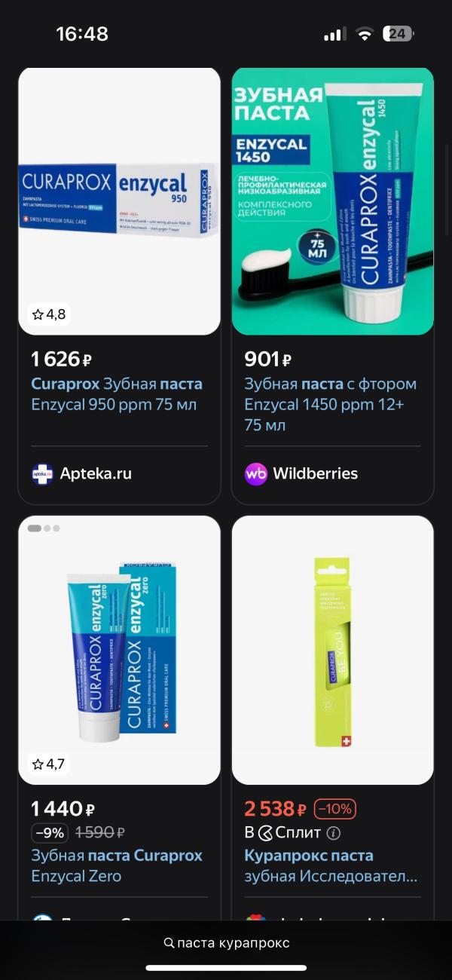Tap the Сплит payment logo icon

(x=265, y=833)
